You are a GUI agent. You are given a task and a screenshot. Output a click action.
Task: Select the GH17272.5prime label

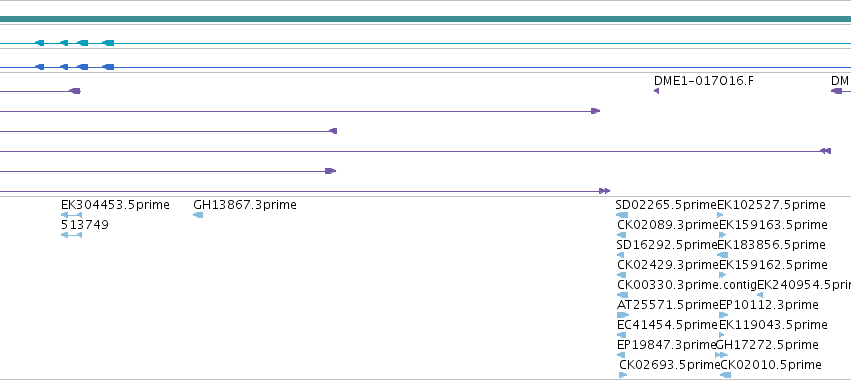click(x=767, y=345)
